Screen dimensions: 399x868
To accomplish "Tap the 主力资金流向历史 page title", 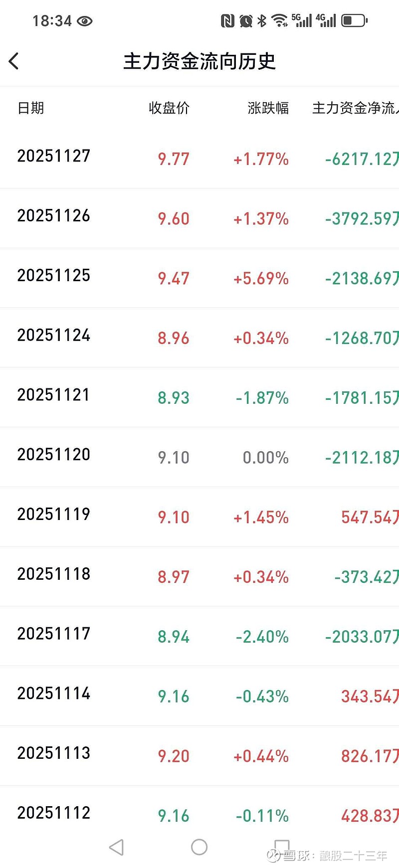I will pos(199,61).
